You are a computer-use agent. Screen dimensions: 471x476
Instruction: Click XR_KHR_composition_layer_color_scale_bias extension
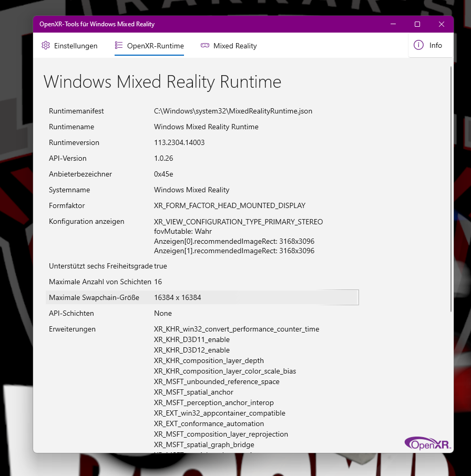pyautogui.click(x=225, y=371)
